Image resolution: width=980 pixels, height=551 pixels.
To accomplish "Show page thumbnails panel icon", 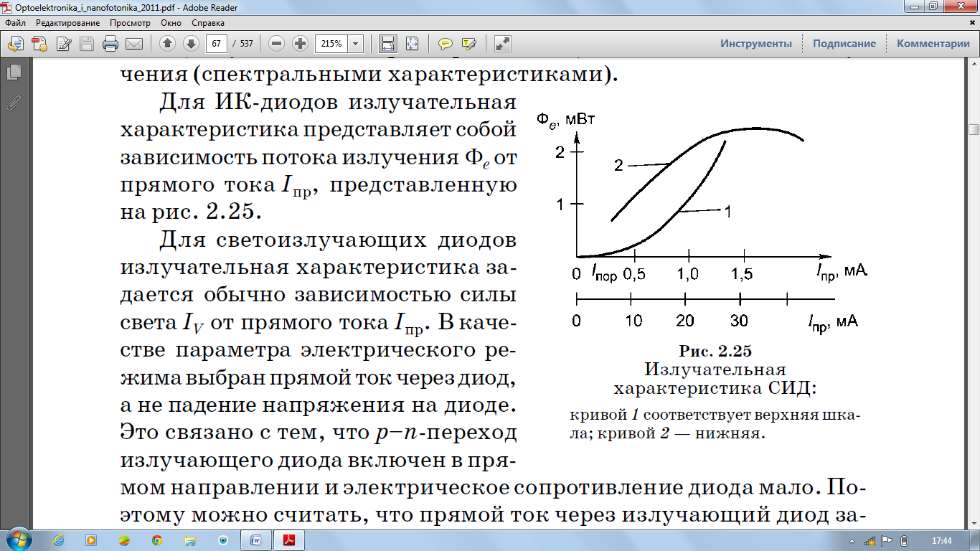I will click(x=13, y=72).
